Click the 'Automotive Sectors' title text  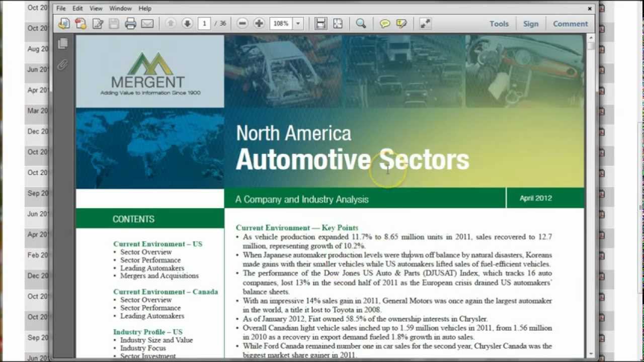(x=352, y=159)
